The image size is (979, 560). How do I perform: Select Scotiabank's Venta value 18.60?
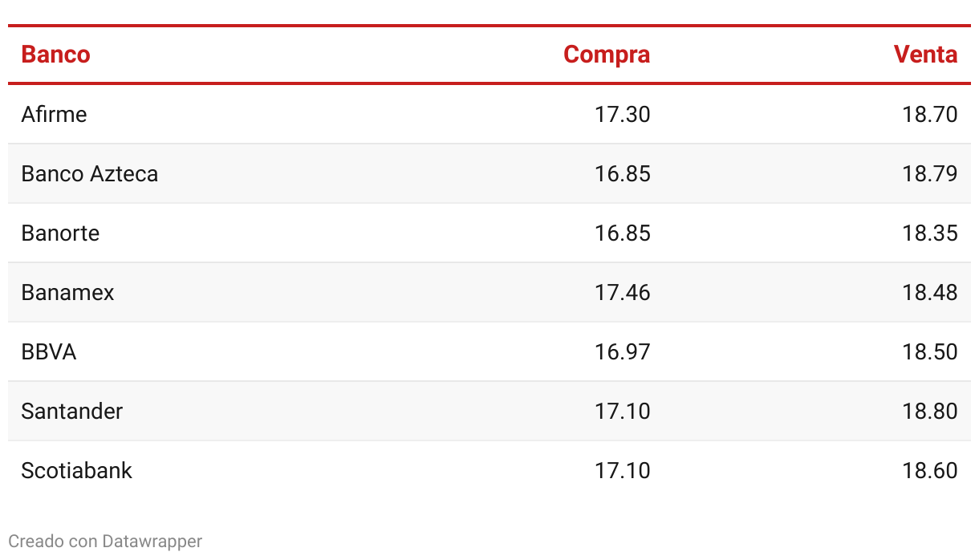pos(930,470)
